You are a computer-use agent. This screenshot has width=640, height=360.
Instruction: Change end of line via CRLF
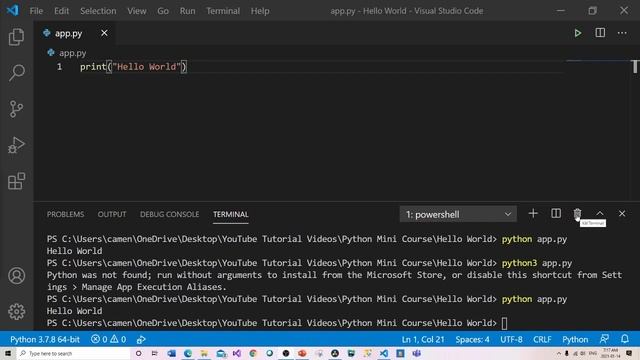542,340
